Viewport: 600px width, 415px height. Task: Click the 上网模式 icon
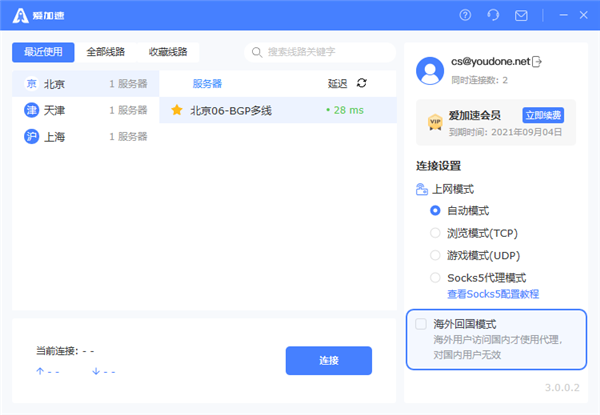[422, 189]
